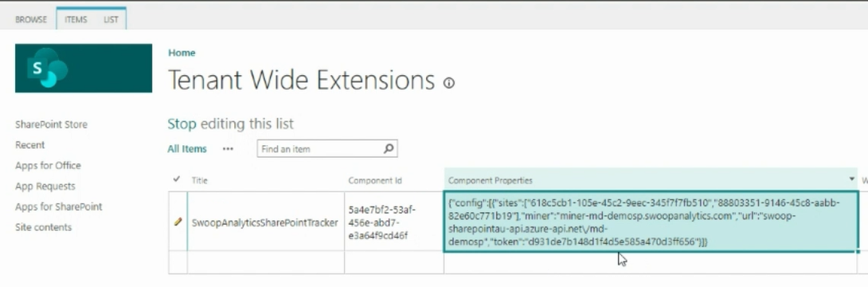Open the ITEMS ribbon tab
Image resolution: width=868 pixels, height=287 pixels.
[76, 19]
